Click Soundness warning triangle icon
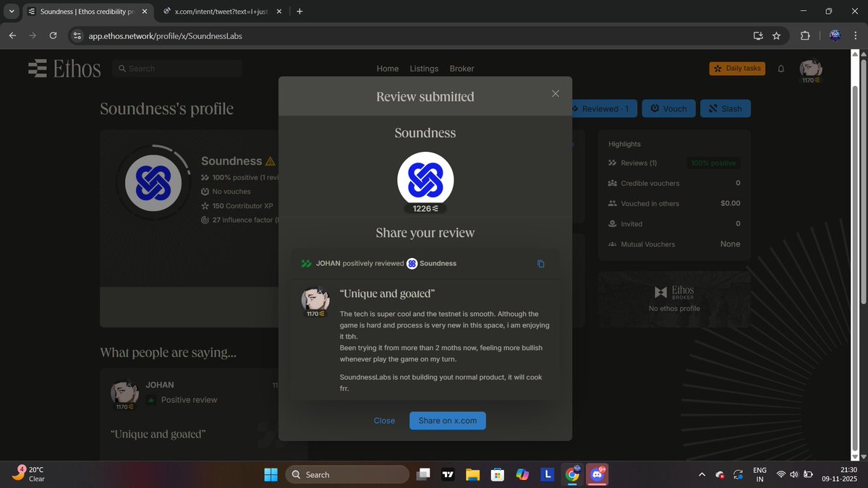 pos(270,161)
